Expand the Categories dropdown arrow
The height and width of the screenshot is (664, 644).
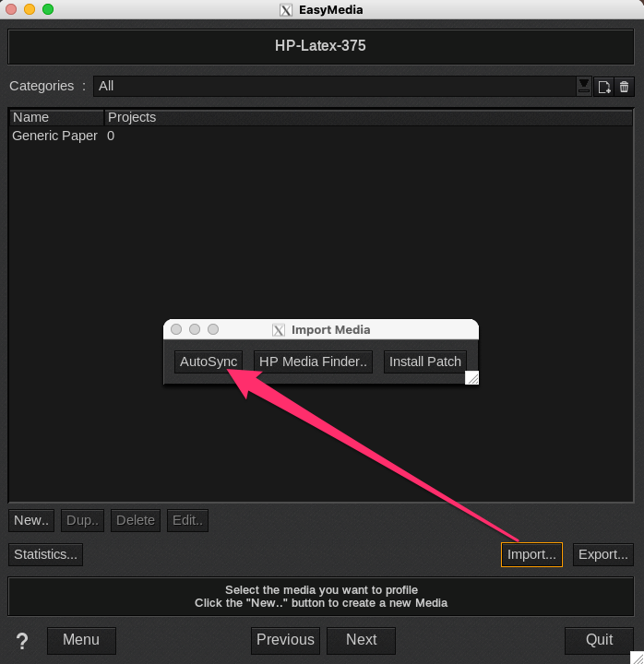(x=583, y=86)
